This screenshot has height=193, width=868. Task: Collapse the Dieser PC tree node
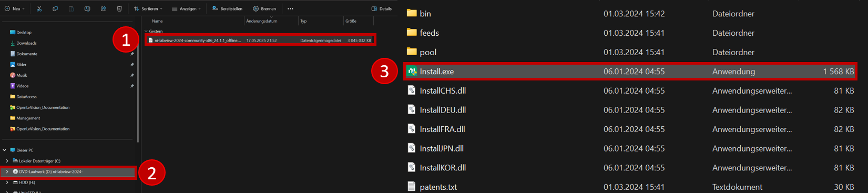(x=5, y=150)
